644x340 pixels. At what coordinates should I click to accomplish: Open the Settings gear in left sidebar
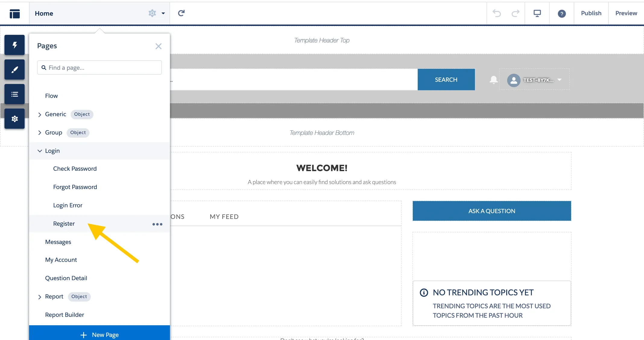pyautogui.click(x=14, y=119)
